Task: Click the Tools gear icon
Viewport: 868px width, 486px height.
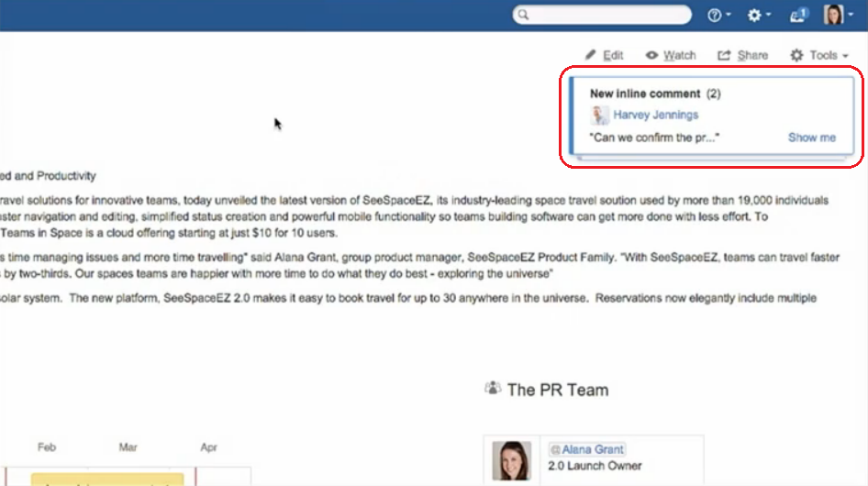Action: (796, 55)
